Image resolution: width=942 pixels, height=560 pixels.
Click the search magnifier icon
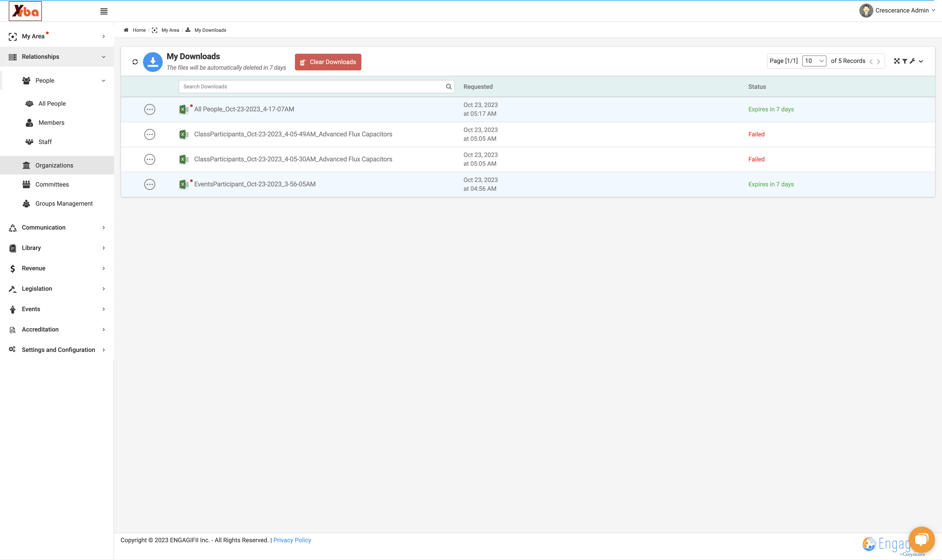point(449,86)
